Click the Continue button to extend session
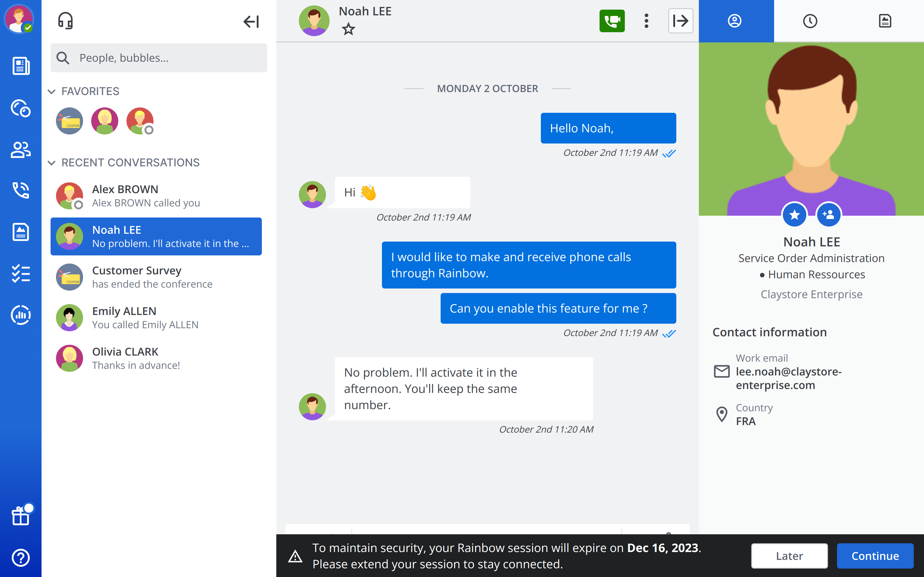 click(x=875, y=556)
